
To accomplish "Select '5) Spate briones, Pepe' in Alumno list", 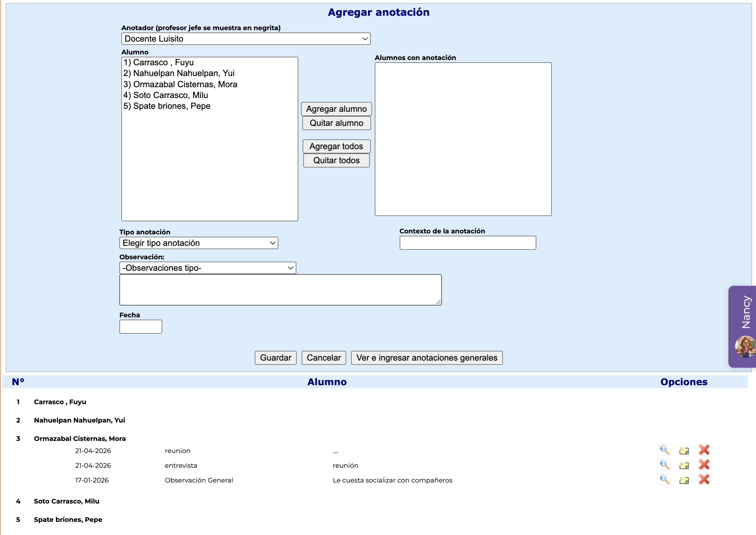I will 209,106.
